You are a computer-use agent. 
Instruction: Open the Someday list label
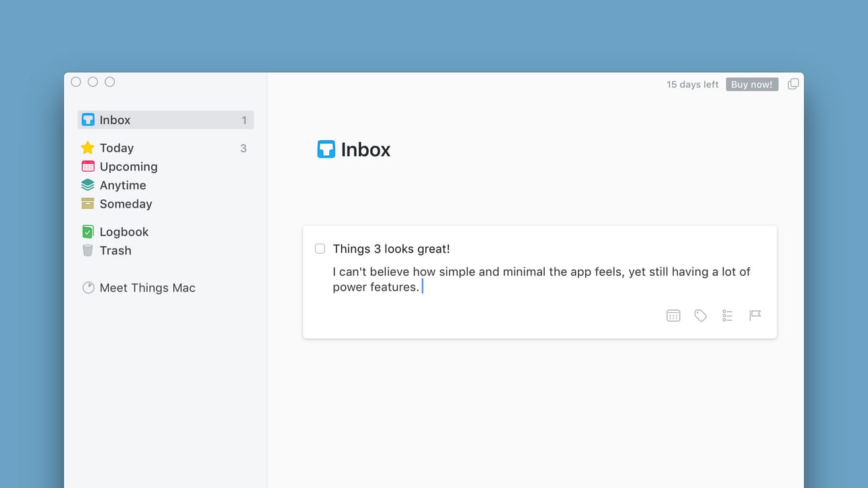(126, 204)
